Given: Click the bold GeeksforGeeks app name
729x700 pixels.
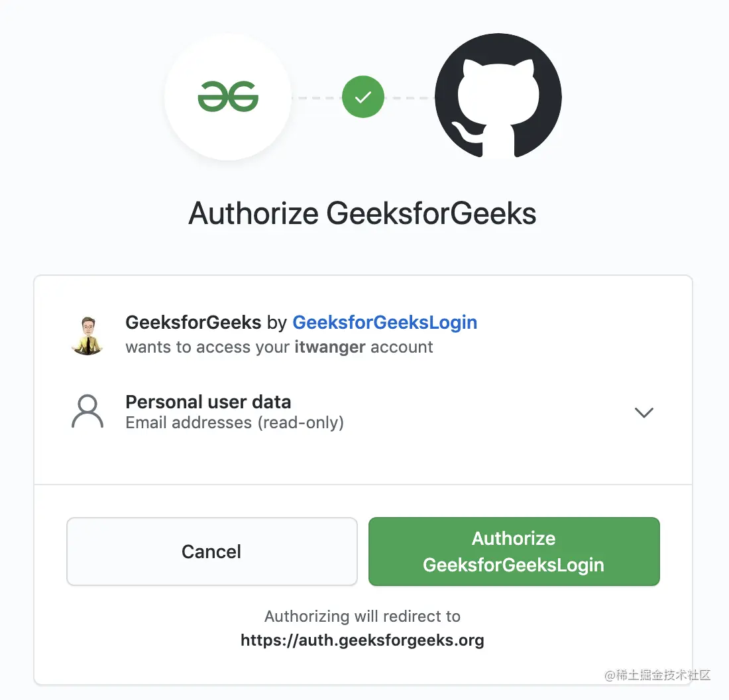Looking at the screenshot, I should 194,322.
